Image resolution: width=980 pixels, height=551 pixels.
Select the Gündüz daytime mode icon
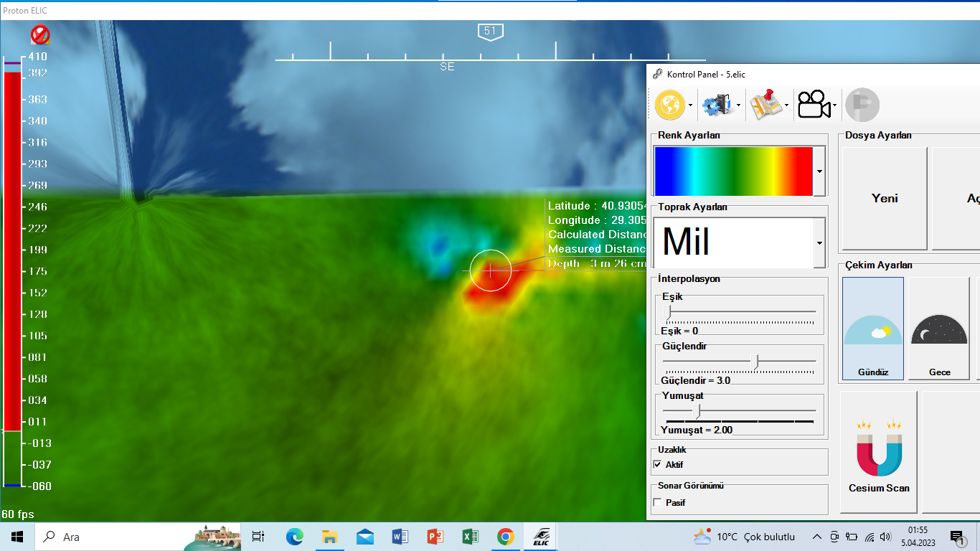[x=872, y=329]
